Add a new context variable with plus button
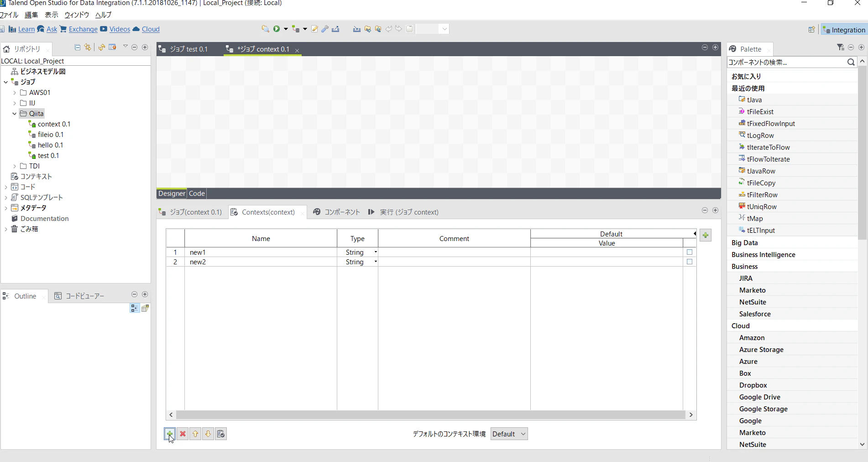Image resolution: width=868 pixels, height=462 pixels. [169, 434]
